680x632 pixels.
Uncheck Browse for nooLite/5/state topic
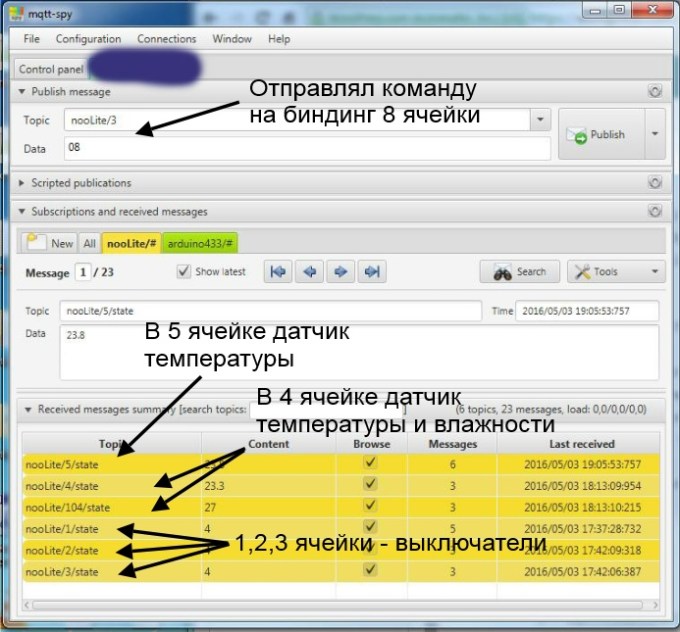coord(372,463)
